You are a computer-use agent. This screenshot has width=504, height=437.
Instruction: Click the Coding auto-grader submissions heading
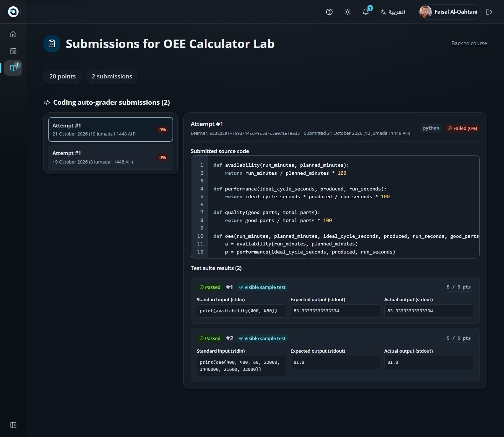(x=111, y=102)
